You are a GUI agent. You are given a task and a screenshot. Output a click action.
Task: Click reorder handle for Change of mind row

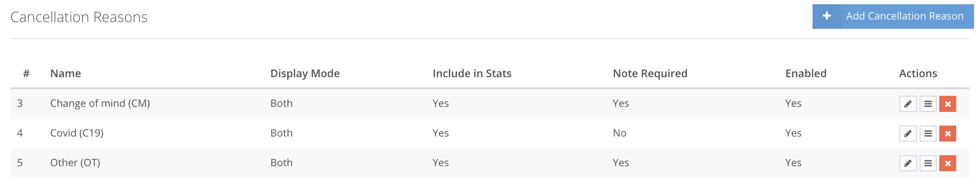tap(928, 104)
